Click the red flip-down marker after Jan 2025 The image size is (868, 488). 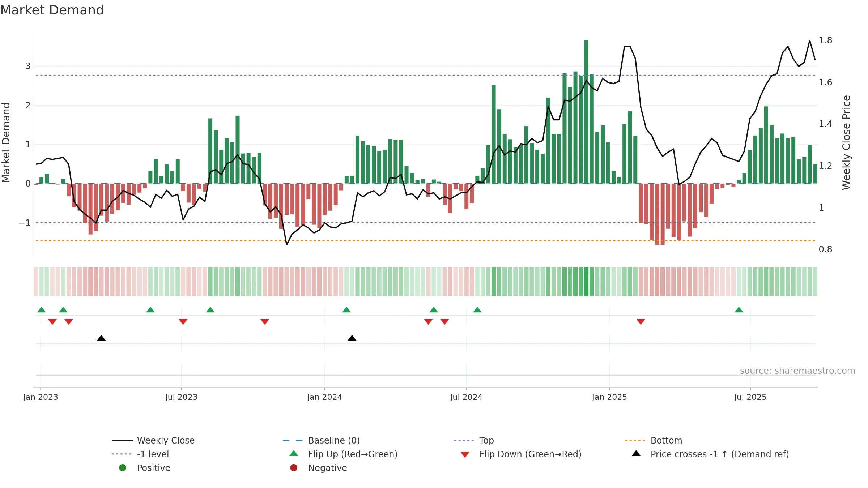[641, 321]
